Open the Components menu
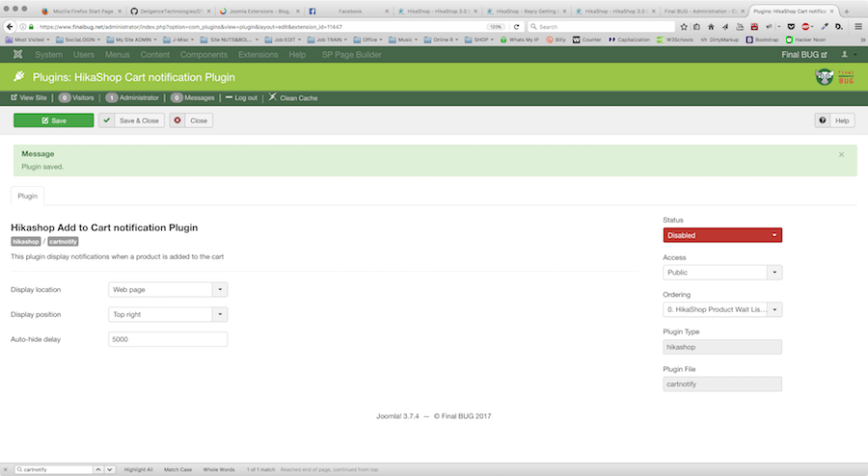 (203, 55)
